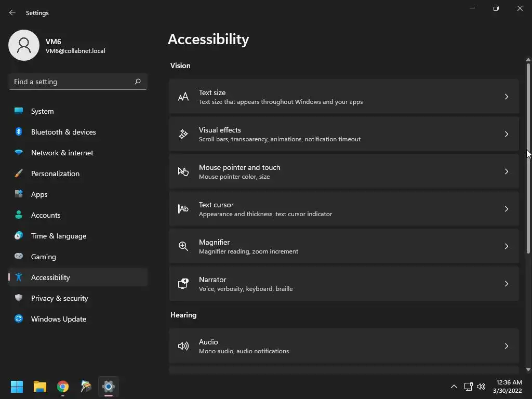The image size is (532, 399).
Task: Click the back arrow in Settings header
Action: click(12, 12)
